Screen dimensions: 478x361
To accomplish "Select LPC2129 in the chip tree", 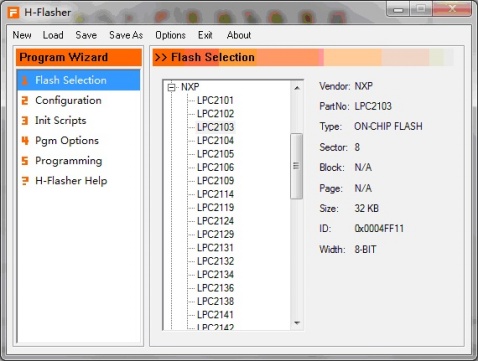I will pos(215,234).
